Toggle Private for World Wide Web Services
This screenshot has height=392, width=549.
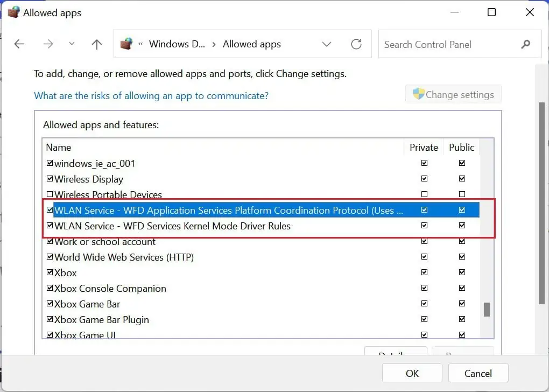pos(424,257)
